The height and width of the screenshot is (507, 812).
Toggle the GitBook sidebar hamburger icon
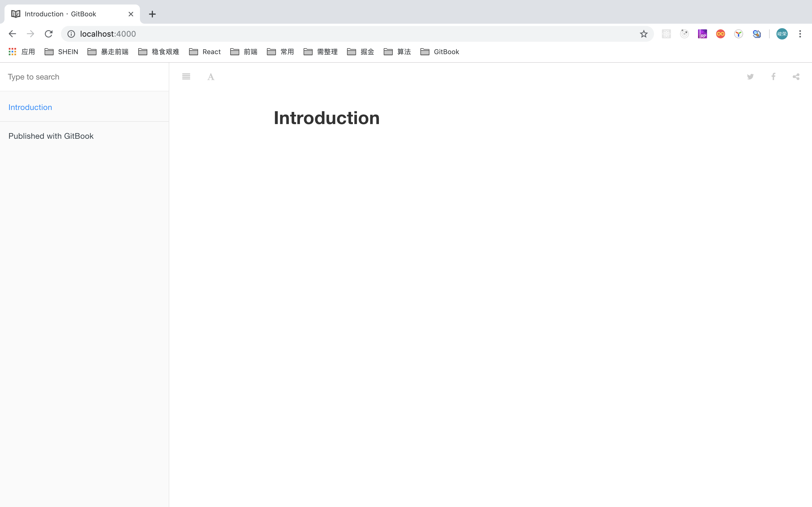[x=186, y=77]
